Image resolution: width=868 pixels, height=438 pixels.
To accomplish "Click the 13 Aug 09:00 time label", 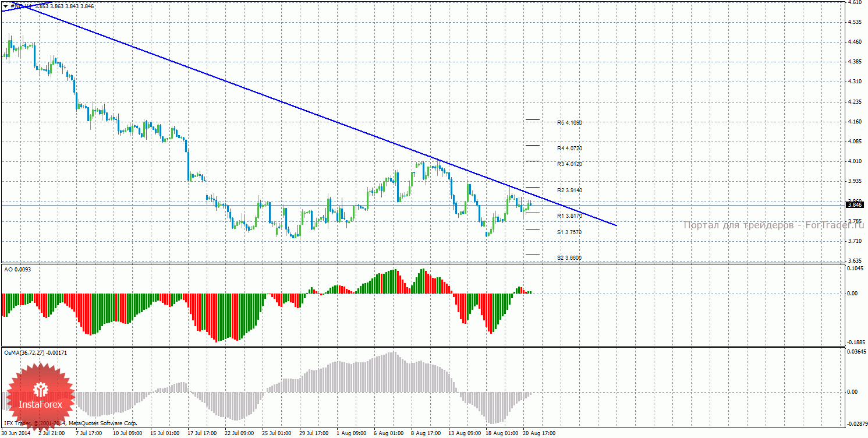I will (x=464, y=433).
